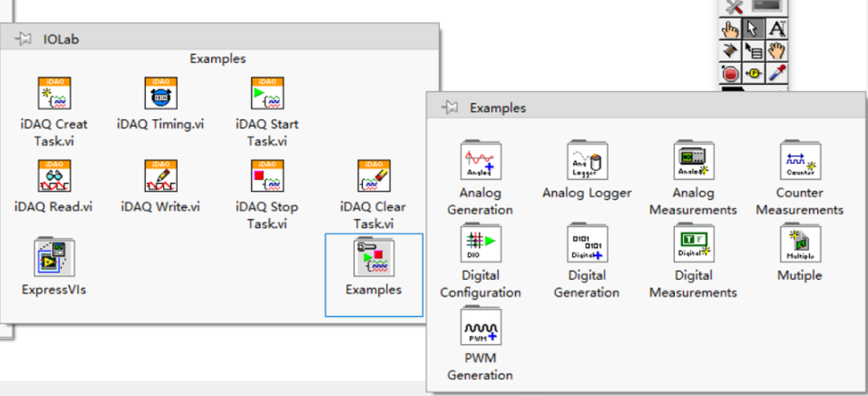Image resolution: width=868 pixels, height=396 pixels.
Task: Open the Counter Measurements examples folder
Action: tap(800, 160)
